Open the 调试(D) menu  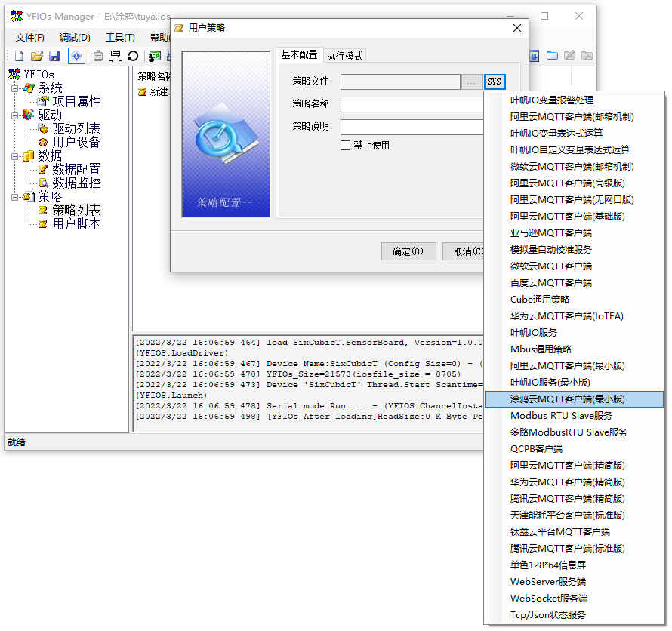pyautogui.click(x=73, y=37)
